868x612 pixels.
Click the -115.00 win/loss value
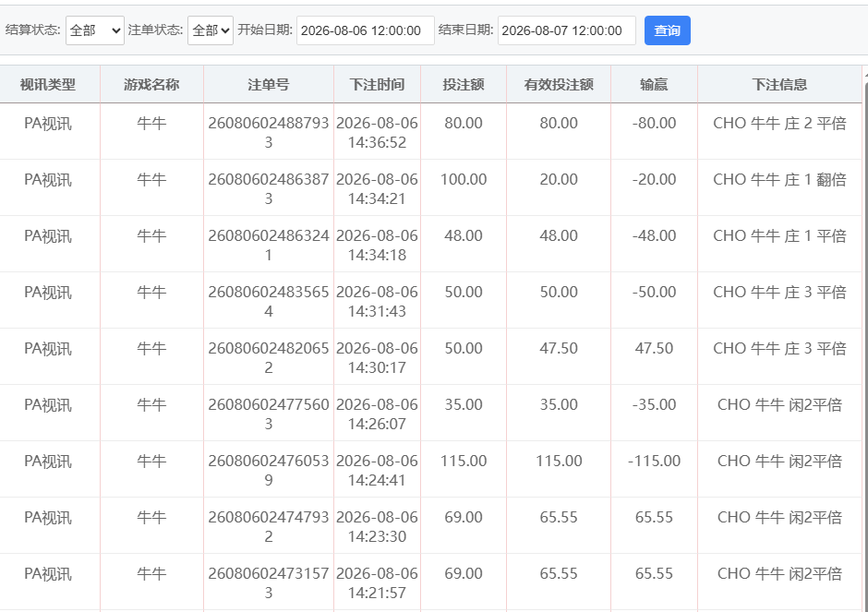coord(654,461)
